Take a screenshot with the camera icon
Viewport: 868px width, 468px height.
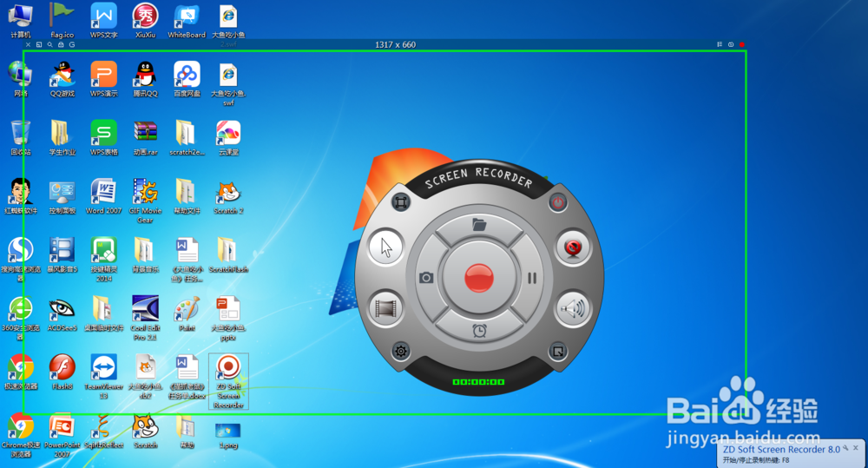point(426,278)
